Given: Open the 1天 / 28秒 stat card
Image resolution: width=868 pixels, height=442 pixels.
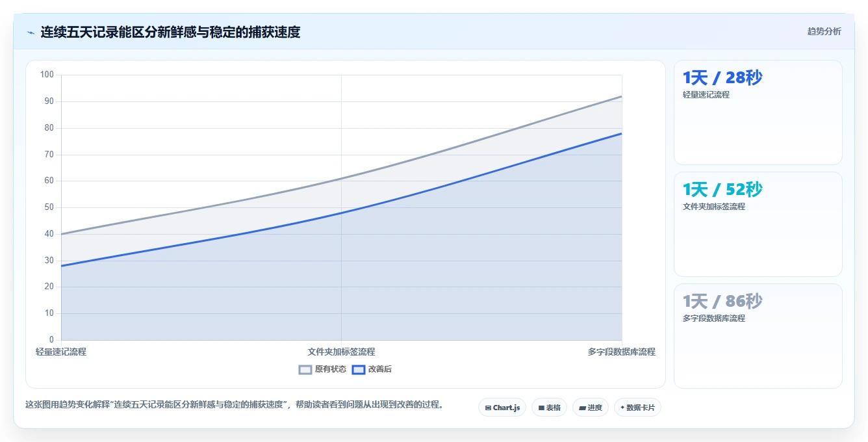Looking at the screenshot, I should point(758,112).
